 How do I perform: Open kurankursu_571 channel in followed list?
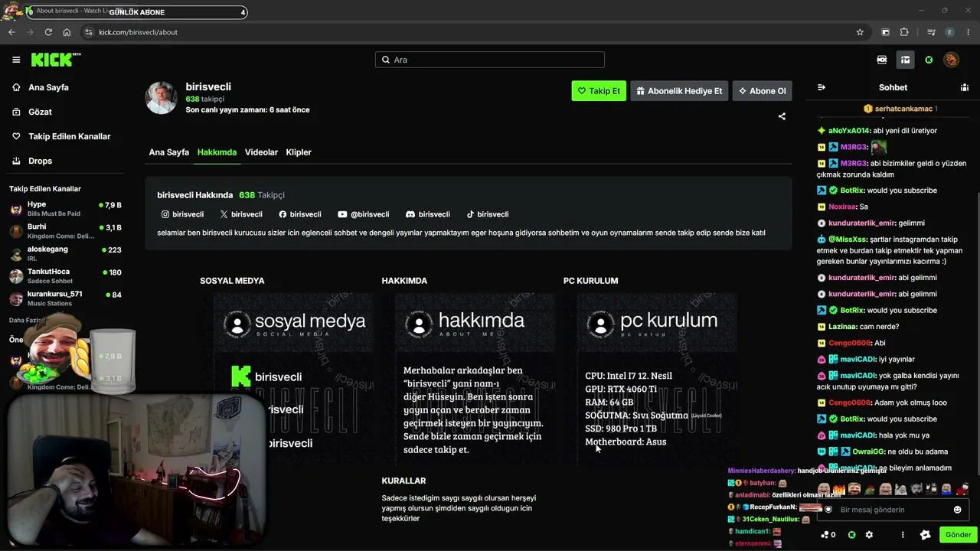[x=66, y=298]
